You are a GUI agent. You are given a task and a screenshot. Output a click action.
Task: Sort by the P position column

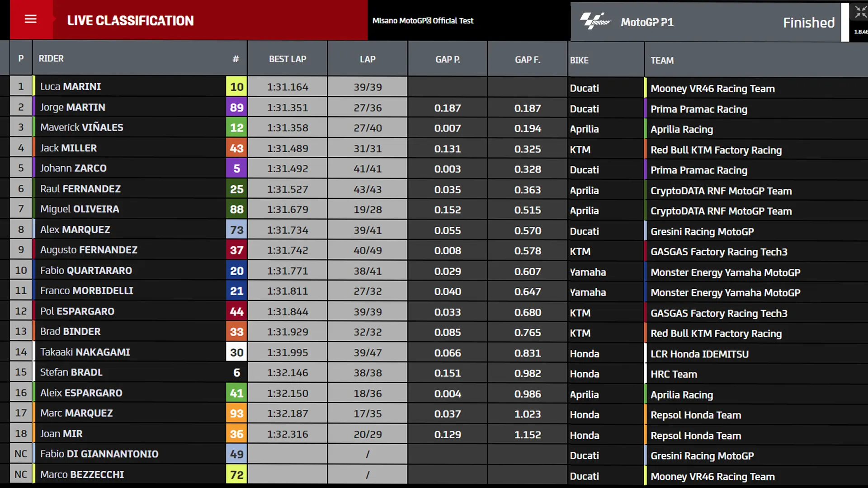tap(21, 59)
